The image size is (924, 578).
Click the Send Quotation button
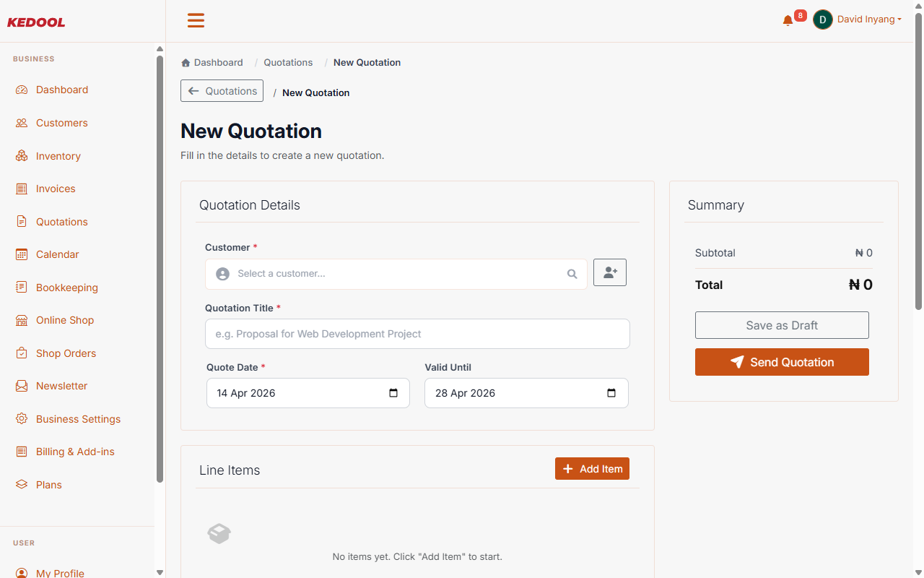782,362
